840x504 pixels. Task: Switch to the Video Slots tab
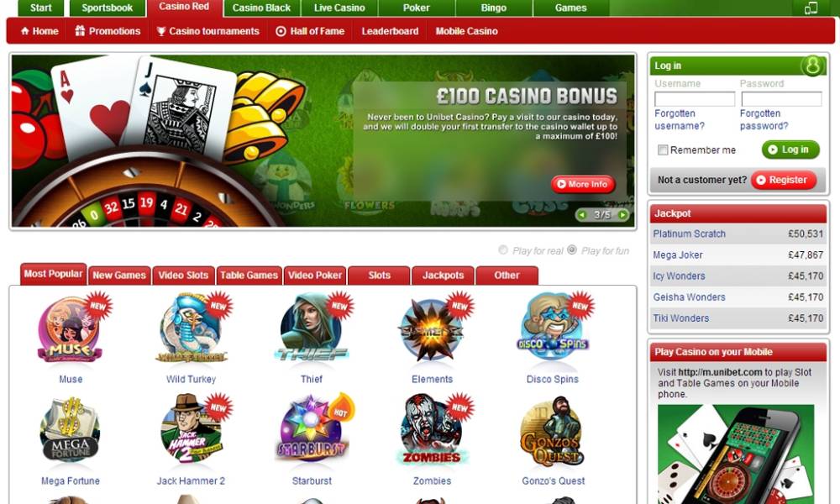pos(183,276)
